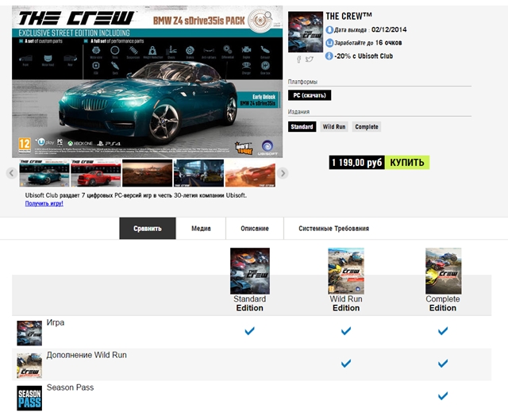Click Season Pass checkmark under Complete Edition

(x=443, y=395)
